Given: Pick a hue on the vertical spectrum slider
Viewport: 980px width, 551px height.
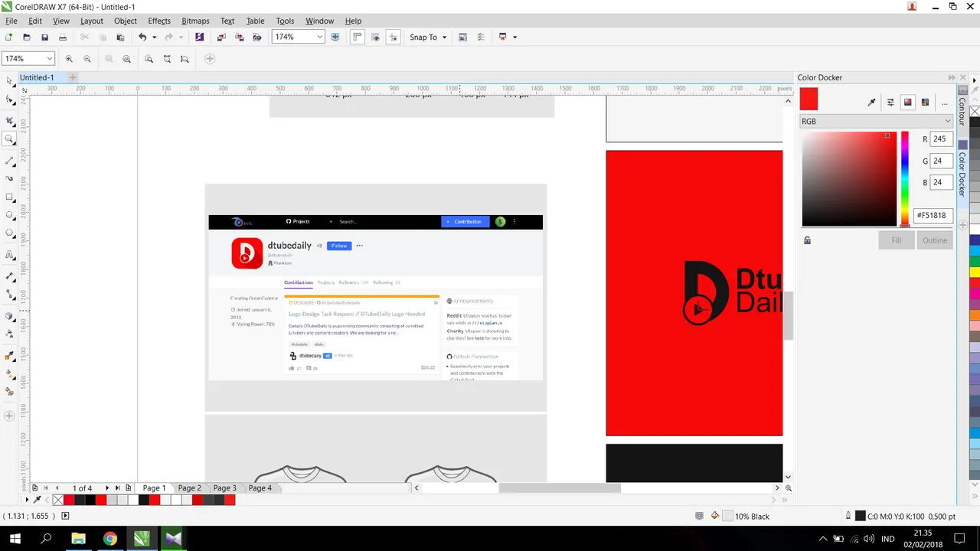Looking at the screenshot, I should (904, 178).
